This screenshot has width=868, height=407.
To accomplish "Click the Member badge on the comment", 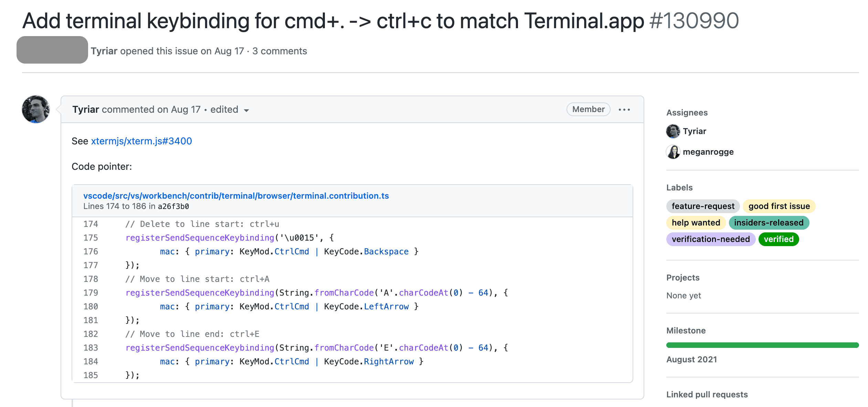I will [x=588, y=109].
